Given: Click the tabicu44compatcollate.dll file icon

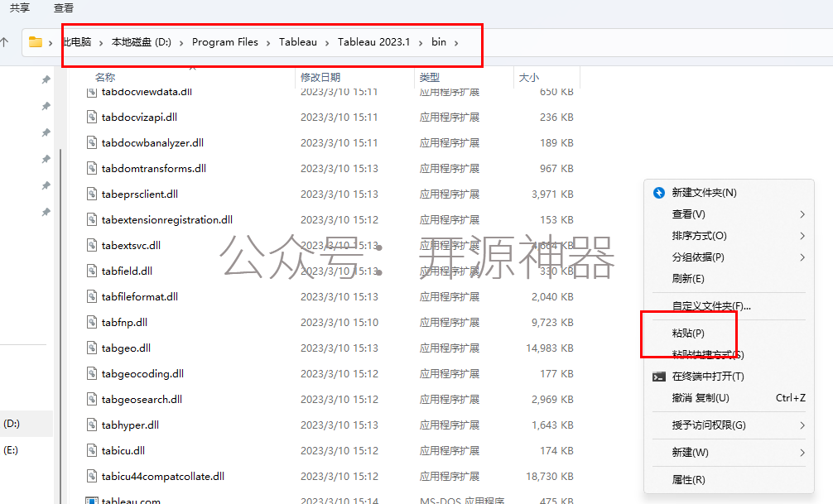Looking at the screenshot, I should pyautogui.click(x=92, y=477).
